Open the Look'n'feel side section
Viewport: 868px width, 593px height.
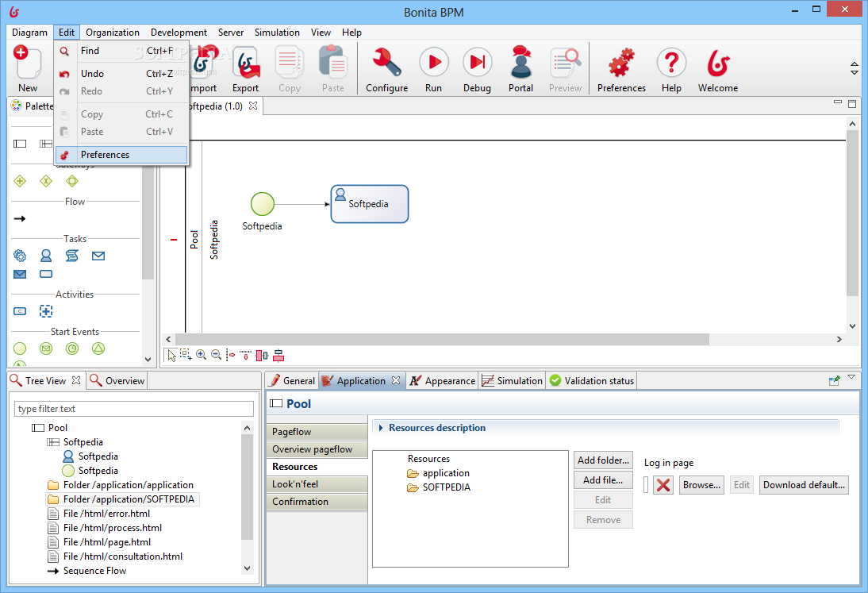pyautogui.click(x=317, y=484)
